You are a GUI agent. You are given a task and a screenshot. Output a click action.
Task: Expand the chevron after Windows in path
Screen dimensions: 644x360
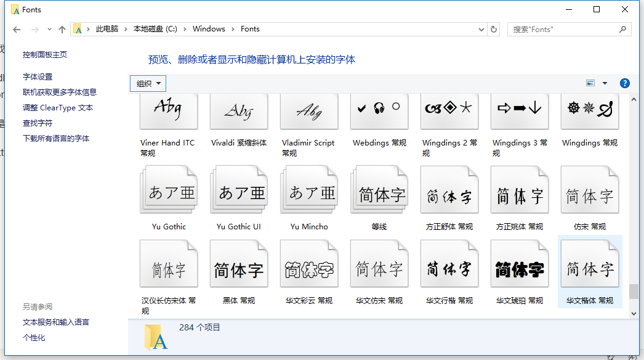click(x=233, y=29)
